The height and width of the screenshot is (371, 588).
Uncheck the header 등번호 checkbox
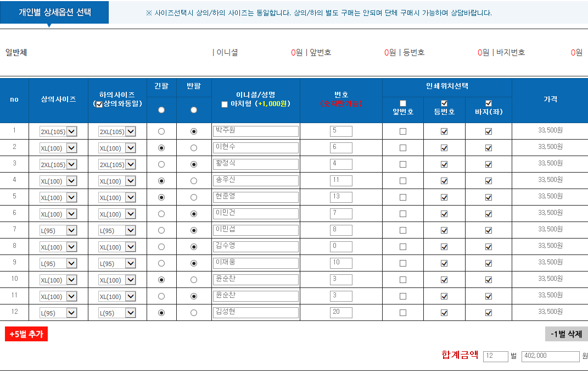(x=444, y=103)
